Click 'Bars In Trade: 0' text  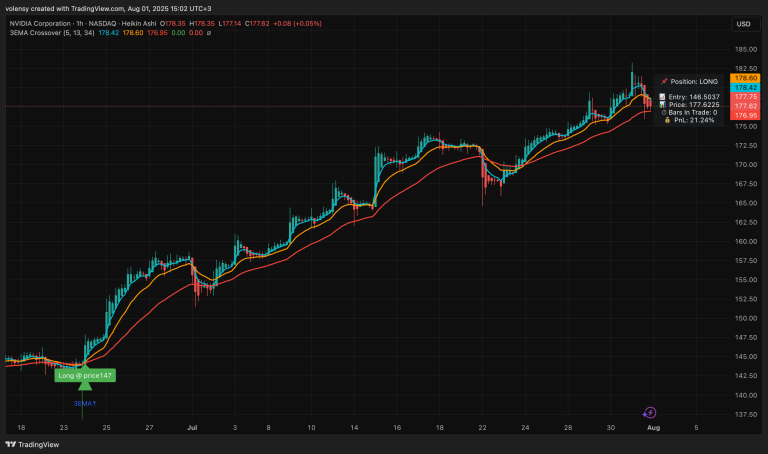pyautogui.click(x=693, y=113)
